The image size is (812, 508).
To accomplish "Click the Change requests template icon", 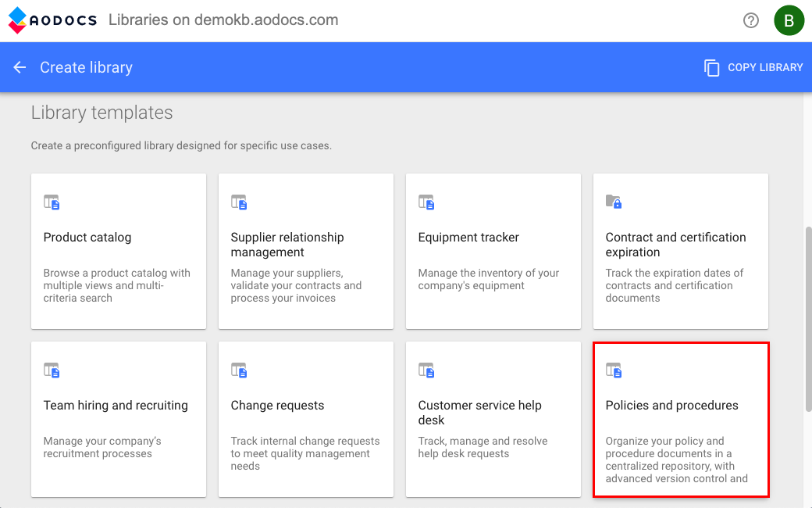I will point(239,370).
